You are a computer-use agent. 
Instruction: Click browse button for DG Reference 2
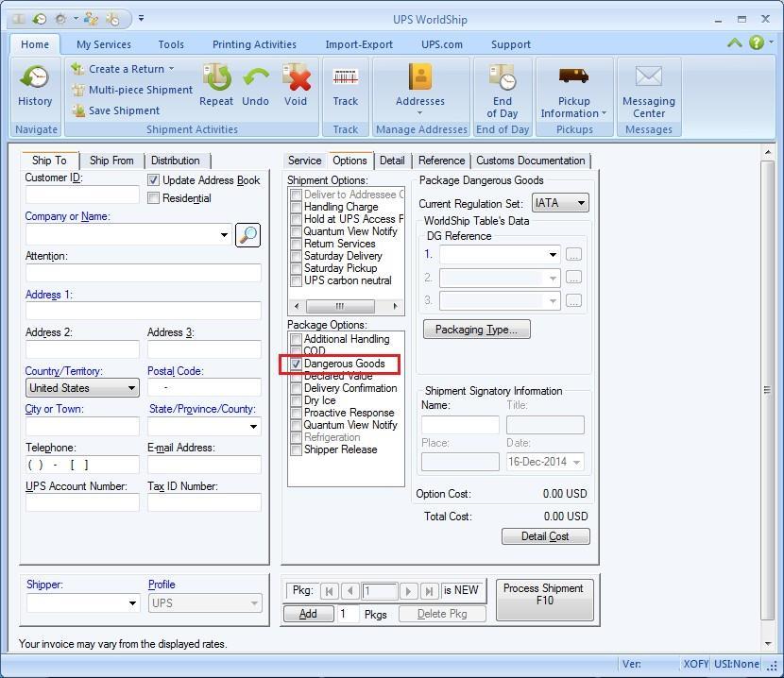[573, 278]
